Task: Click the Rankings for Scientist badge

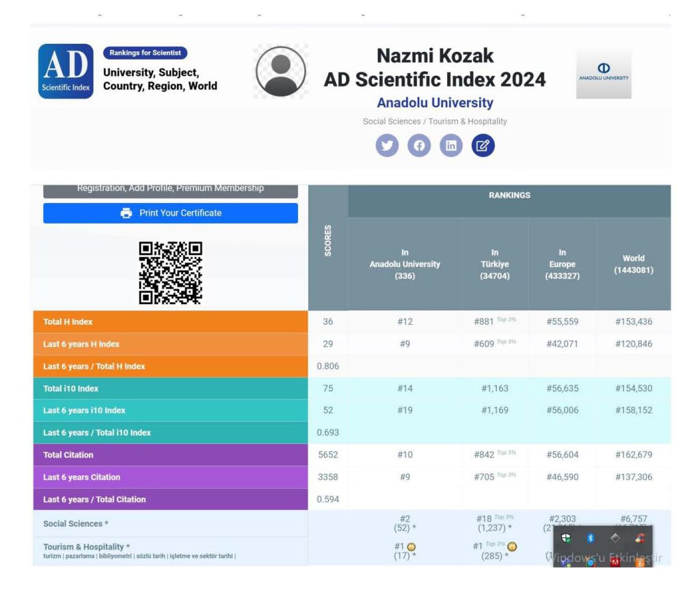Action: [145, 53]
